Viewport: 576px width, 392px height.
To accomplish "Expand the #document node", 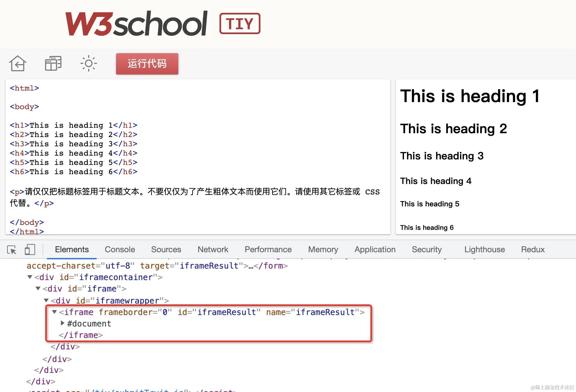I will pos(63,323).
